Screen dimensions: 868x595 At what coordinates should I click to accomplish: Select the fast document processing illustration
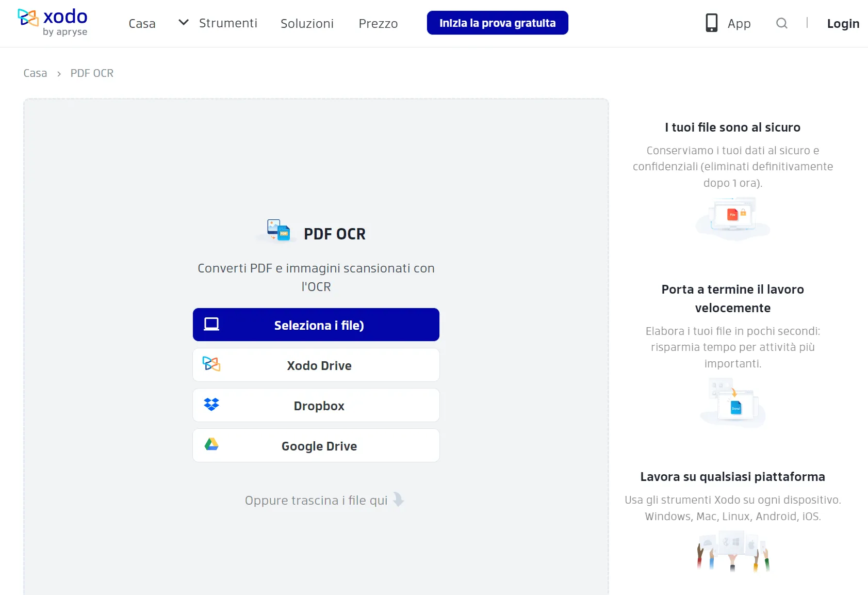[x=733, y=403]
